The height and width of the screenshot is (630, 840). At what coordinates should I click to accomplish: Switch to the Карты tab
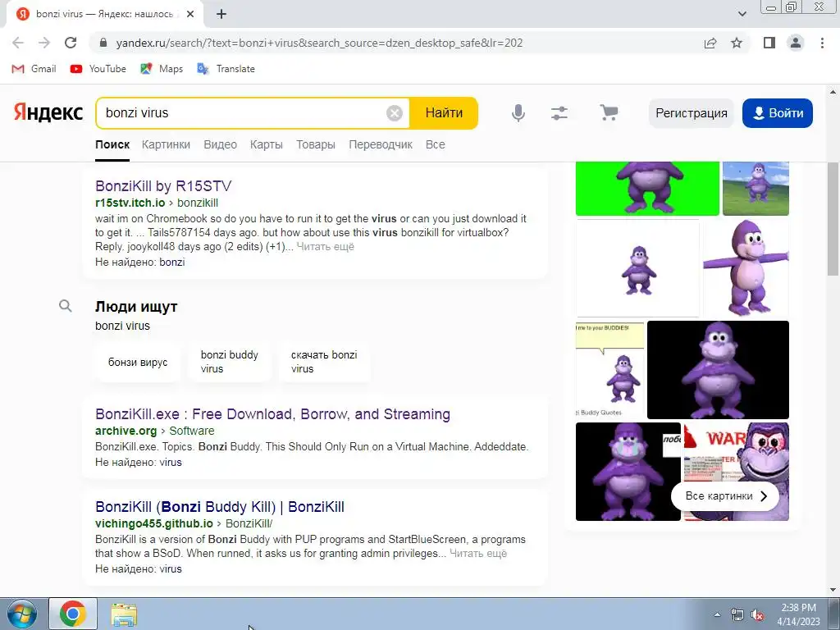pos(267,144)
